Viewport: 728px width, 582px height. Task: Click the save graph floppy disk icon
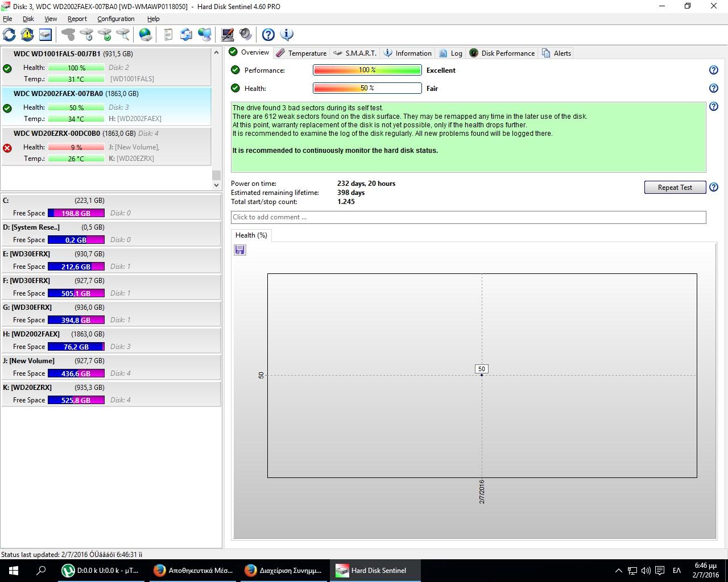(240, 250)
